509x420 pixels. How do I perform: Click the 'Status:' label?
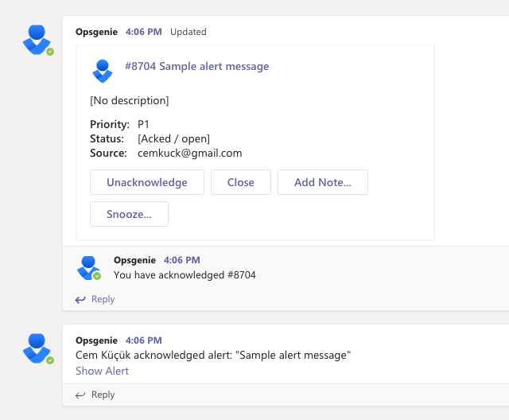107,138
